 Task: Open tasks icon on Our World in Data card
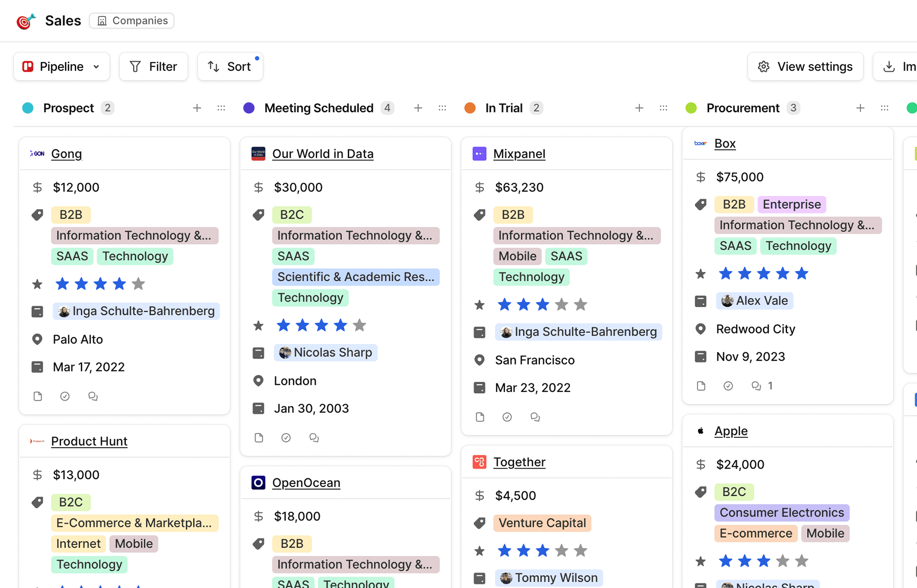coord(286,438)
